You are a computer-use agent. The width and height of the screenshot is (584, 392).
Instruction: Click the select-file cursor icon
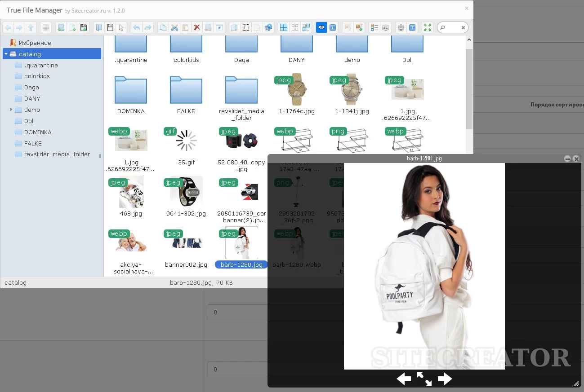pyautogui.click(x=121, y=27)
